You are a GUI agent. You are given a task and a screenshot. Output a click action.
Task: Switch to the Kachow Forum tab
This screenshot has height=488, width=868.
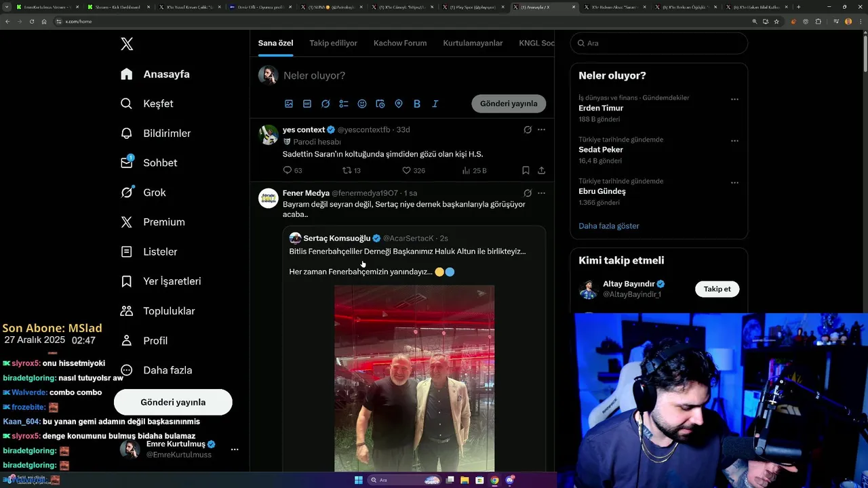coord(400,43)
